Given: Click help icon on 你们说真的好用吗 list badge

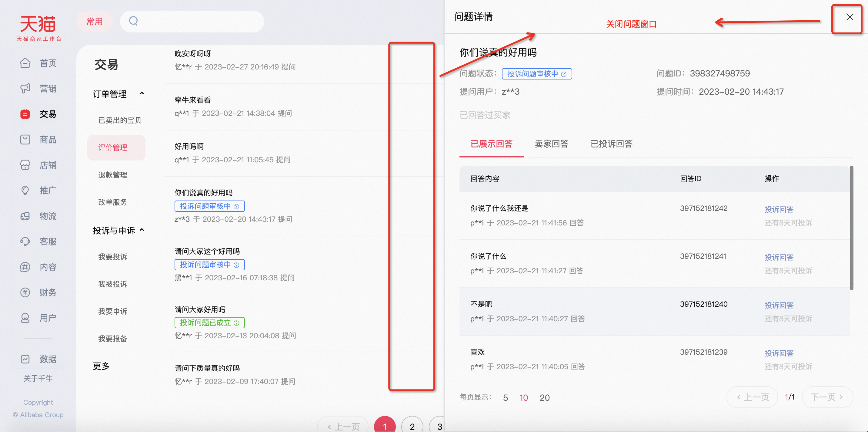Looking at the screenshot, I should 236,206.
